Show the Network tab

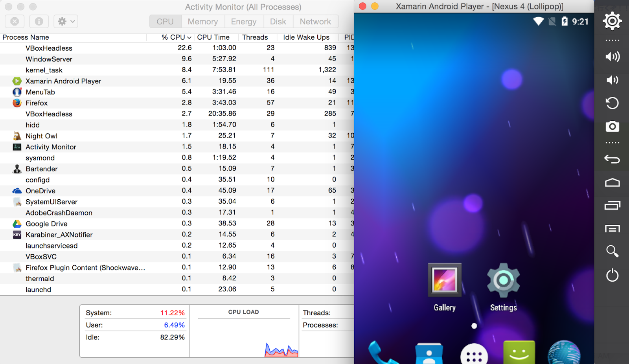click(x=315, y=22)
